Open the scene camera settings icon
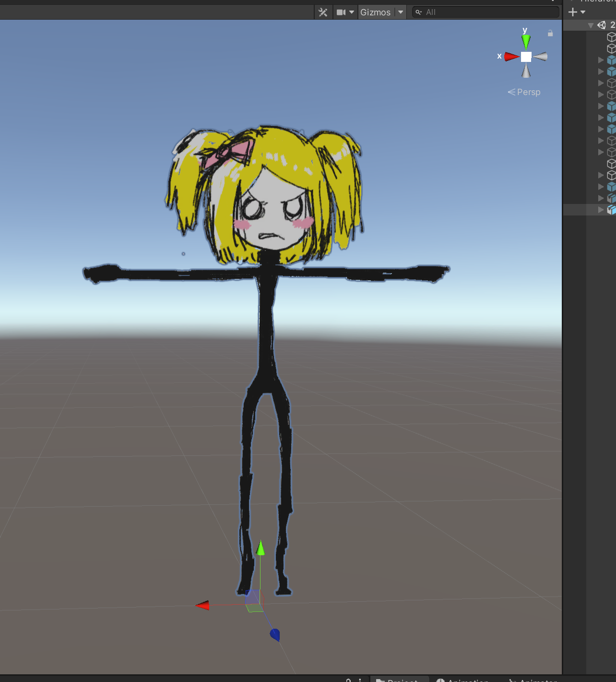Screen dimensions: 616x682 point(341,12)
